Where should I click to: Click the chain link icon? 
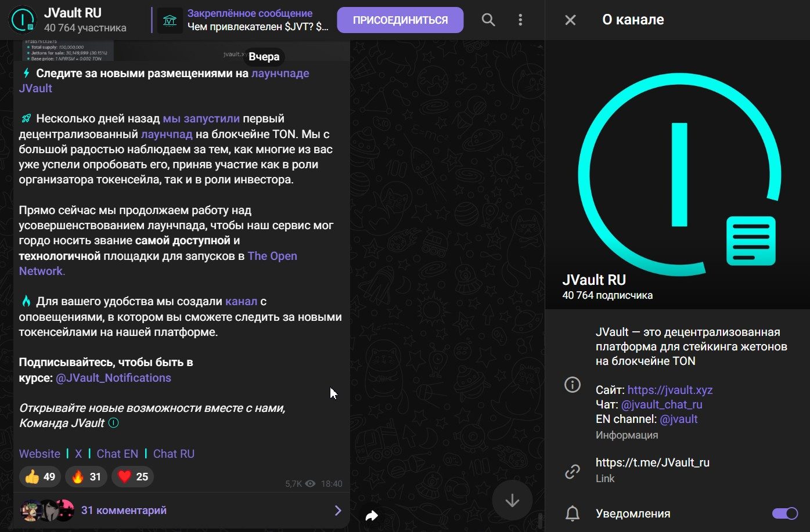click(573, 472)
